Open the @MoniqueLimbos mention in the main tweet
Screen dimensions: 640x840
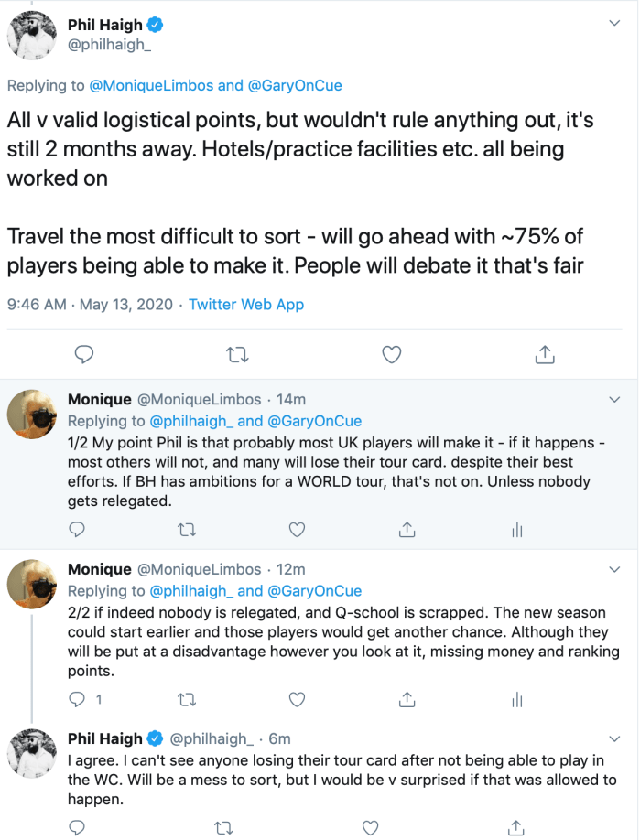[151, 86]
